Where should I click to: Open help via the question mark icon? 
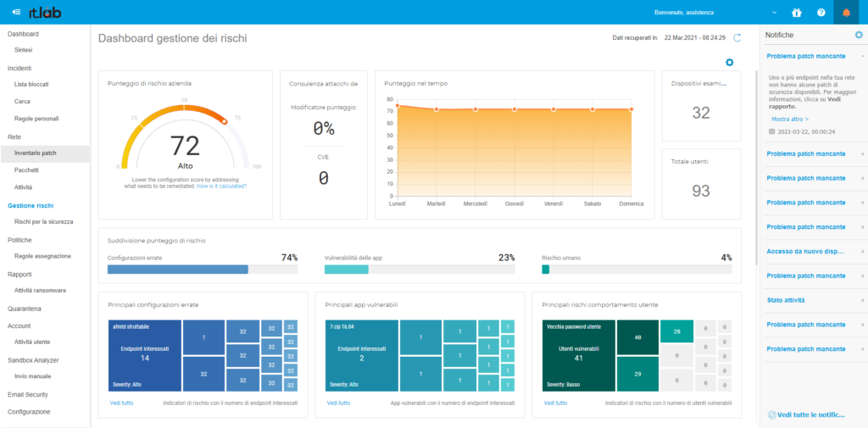(821, 13)
